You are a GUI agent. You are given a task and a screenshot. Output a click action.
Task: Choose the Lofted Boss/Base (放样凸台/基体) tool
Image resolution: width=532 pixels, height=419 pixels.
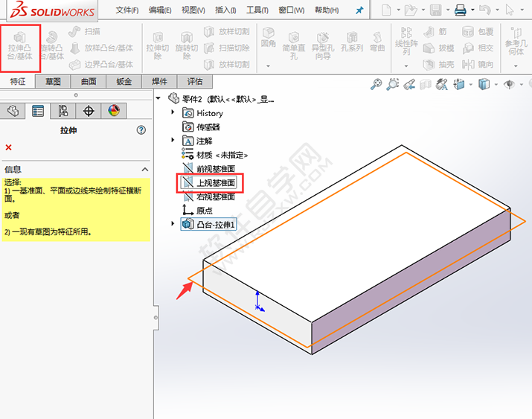tap(101, 48)
